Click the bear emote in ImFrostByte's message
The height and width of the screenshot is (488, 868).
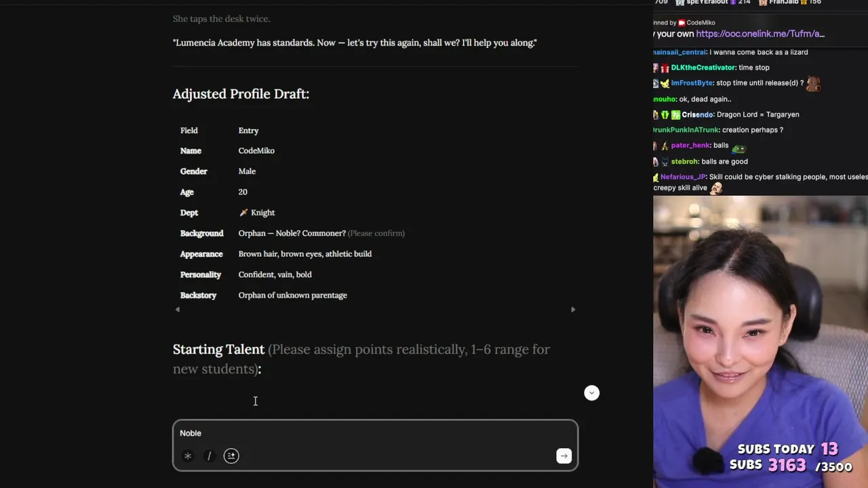(813, 83)
